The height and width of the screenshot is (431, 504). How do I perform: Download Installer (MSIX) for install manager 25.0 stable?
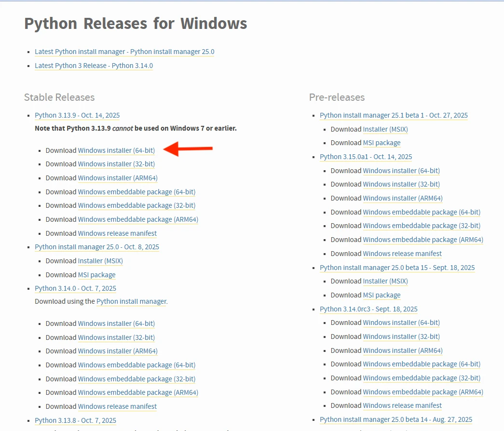100,261
